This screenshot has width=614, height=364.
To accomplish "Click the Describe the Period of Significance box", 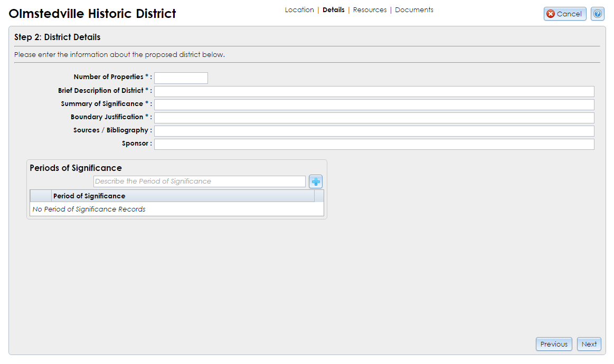I will click(200, 181).
